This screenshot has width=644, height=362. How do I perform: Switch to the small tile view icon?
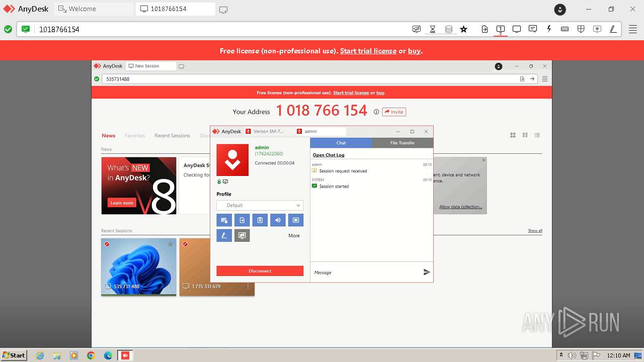[525, 135]
